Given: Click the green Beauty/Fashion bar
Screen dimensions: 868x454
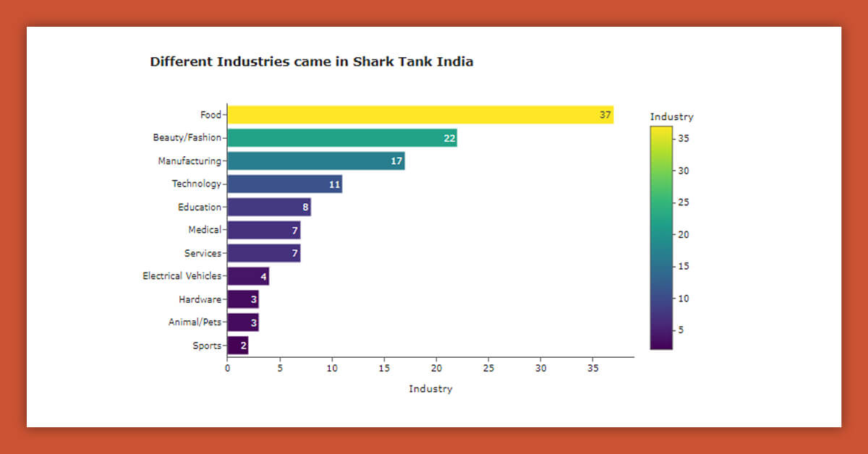Looking at the screenshot, I should (342, 138).
